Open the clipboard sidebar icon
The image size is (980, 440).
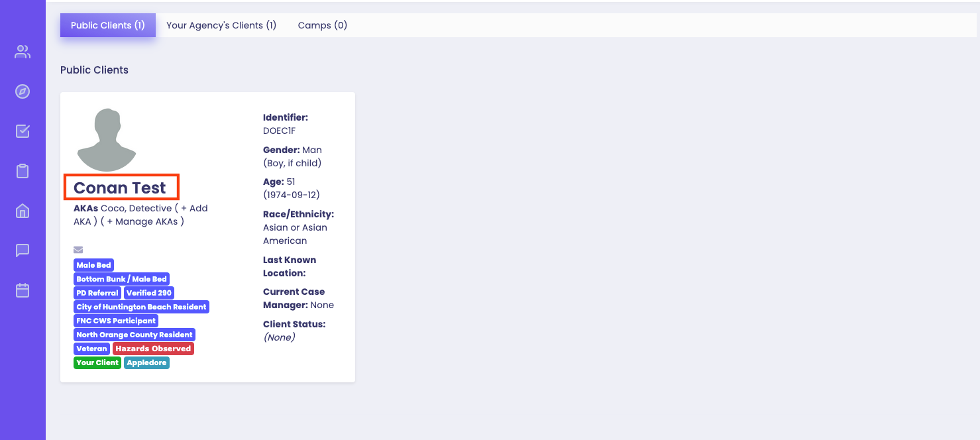coord(23,171)
